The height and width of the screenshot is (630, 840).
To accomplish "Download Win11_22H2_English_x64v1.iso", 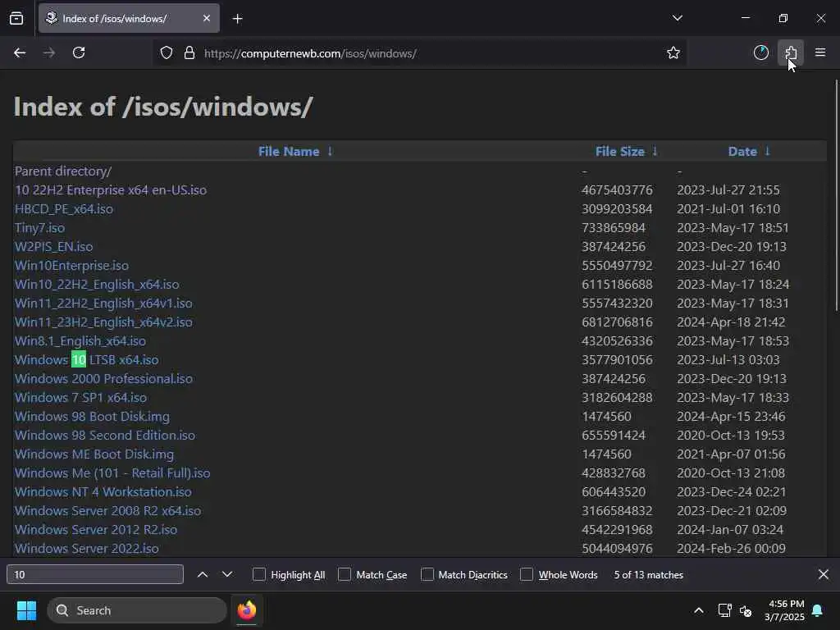I will coord(103,303).
